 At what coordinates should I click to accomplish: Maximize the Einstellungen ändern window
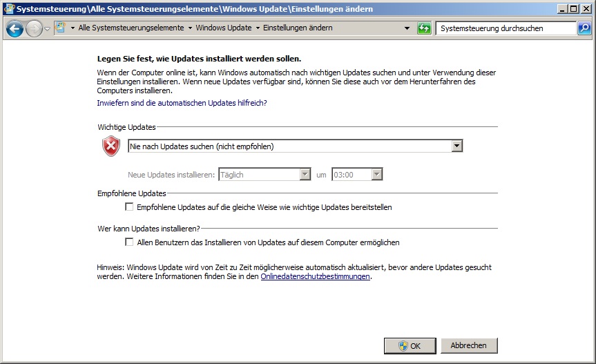(574, 9)
